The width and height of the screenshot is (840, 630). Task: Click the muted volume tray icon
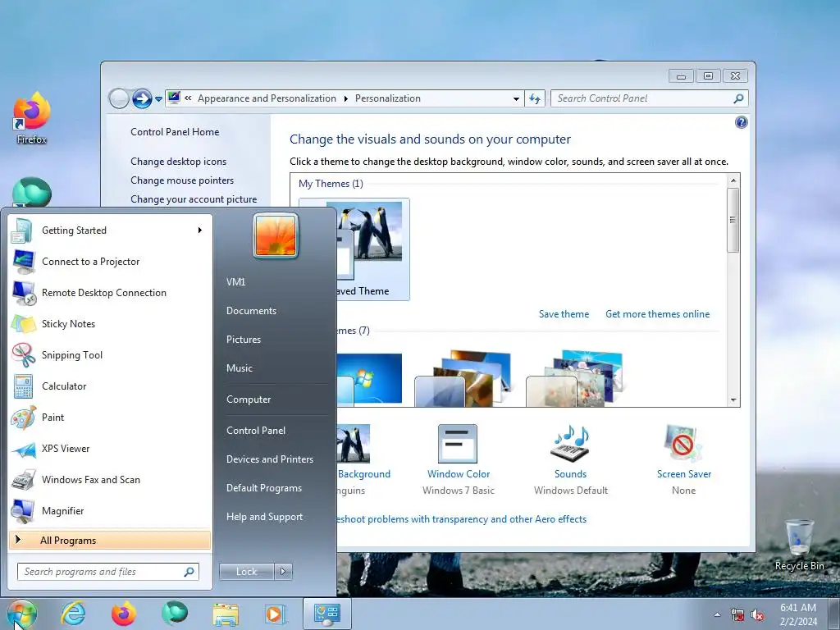(757, 615)
